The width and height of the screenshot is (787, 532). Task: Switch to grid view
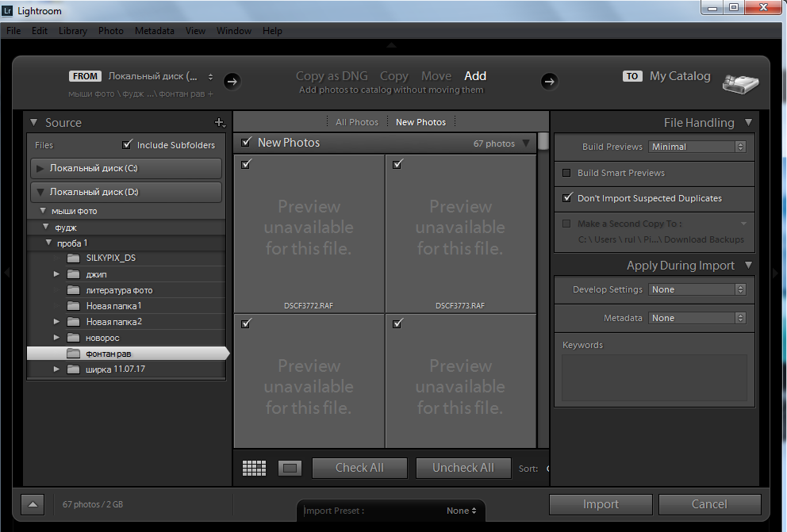point(255,468)
